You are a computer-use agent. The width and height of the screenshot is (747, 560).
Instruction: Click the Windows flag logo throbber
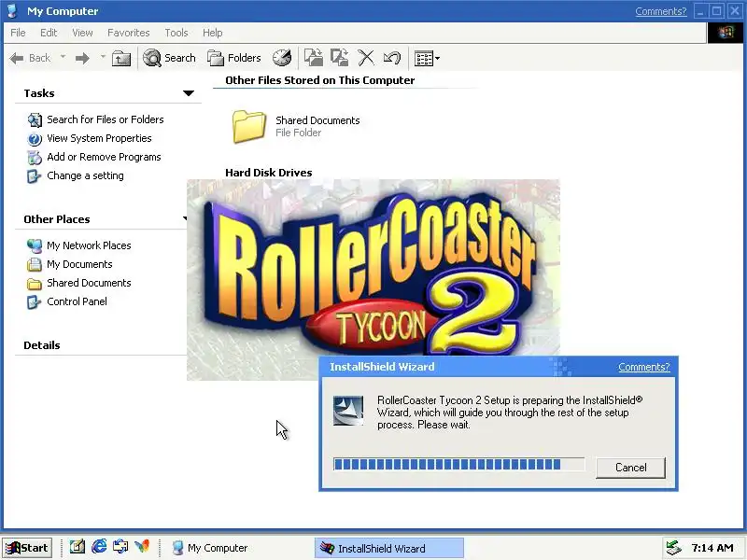726,33
